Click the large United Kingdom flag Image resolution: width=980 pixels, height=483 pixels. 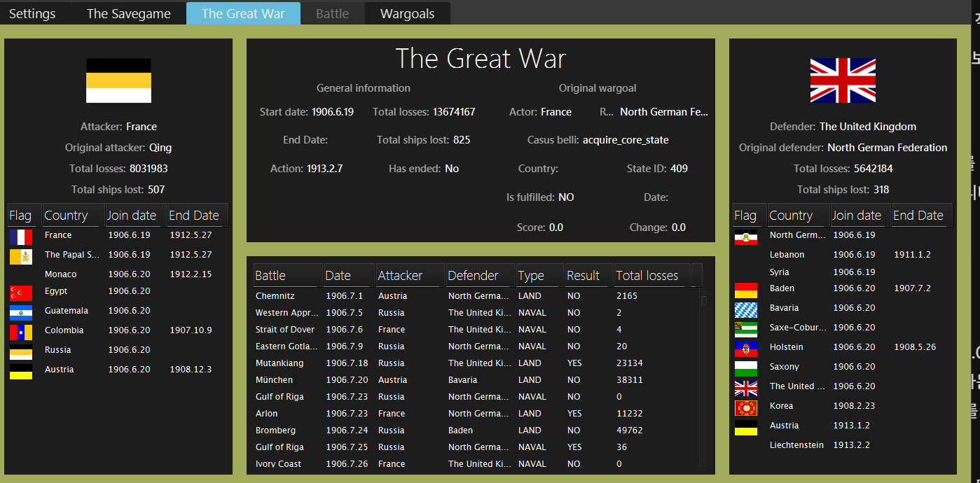click(x=843, y=81)
